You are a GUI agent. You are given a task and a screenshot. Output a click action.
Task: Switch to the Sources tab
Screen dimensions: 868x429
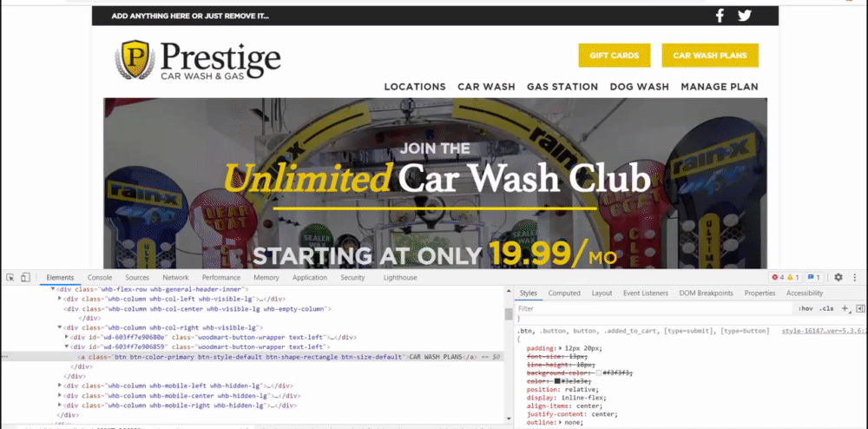(x=137, y=277)
